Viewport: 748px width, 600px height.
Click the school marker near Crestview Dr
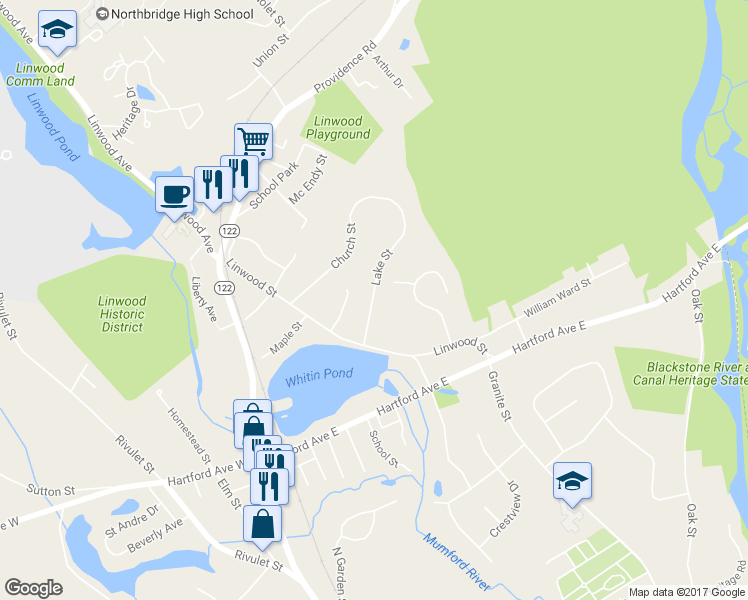572,481
